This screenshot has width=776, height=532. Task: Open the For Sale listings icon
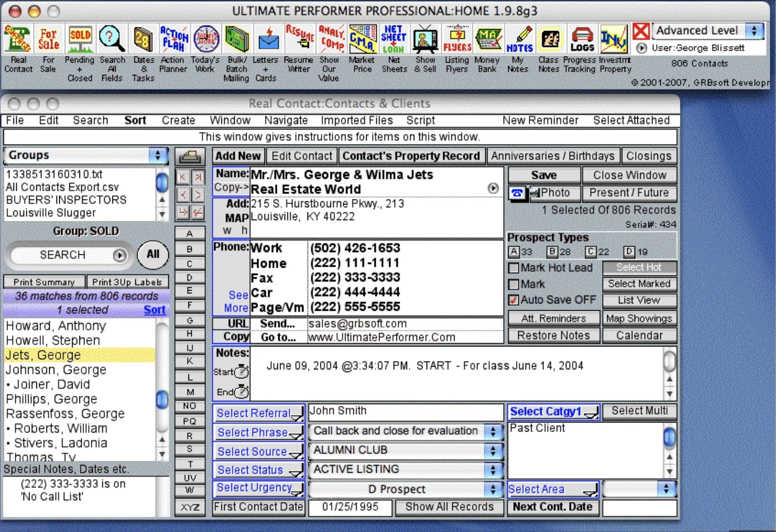[49, 39]
